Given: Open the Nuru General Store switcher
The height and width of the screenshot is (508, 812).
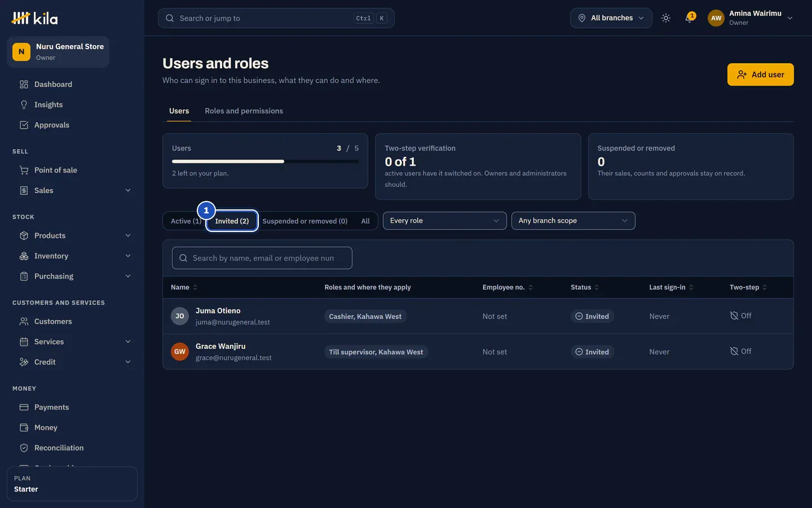Looking at the screenshot, I should tap(58, 52).
